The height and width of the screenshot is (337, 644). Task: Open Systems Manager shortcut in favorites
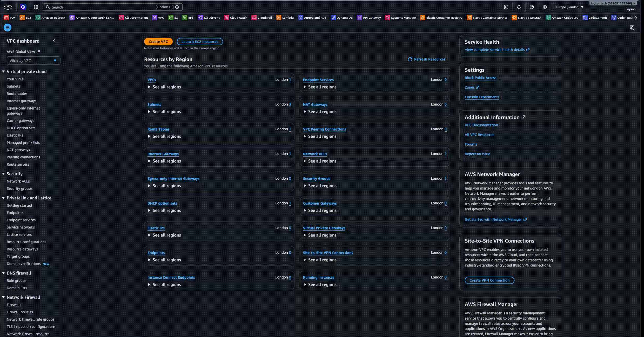pyautogui.click(x=401, y=18)
